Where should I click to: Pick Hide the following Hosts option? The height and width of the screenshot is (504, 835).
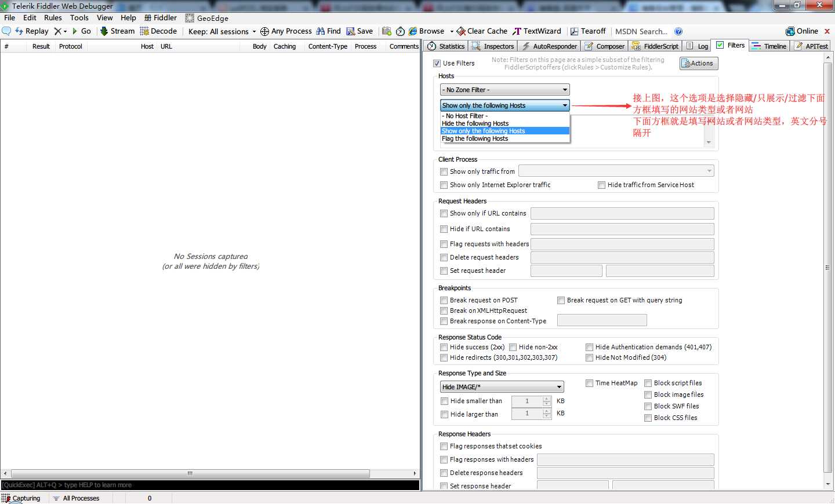pos(505,123)
